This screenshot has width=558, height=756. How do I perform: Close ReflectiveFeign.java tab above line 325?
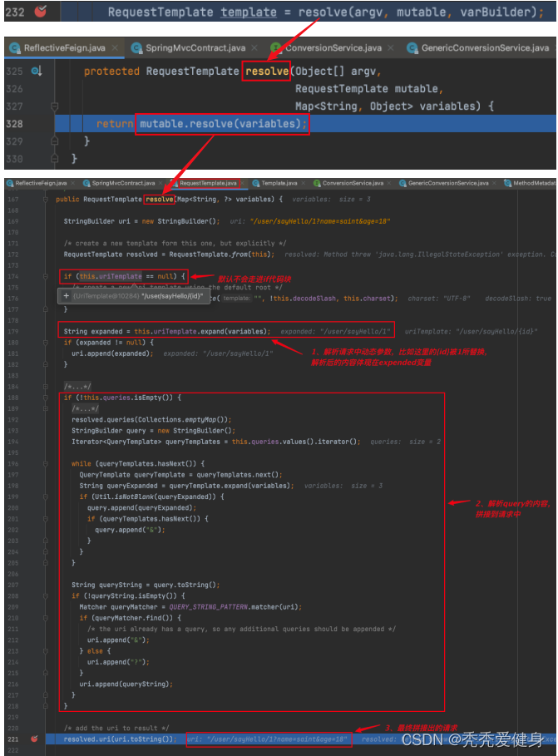click(115, 47)
